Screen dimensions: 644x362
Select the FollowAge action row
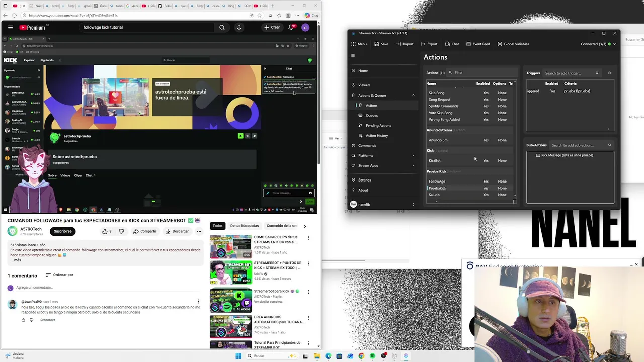click(469, 181)
